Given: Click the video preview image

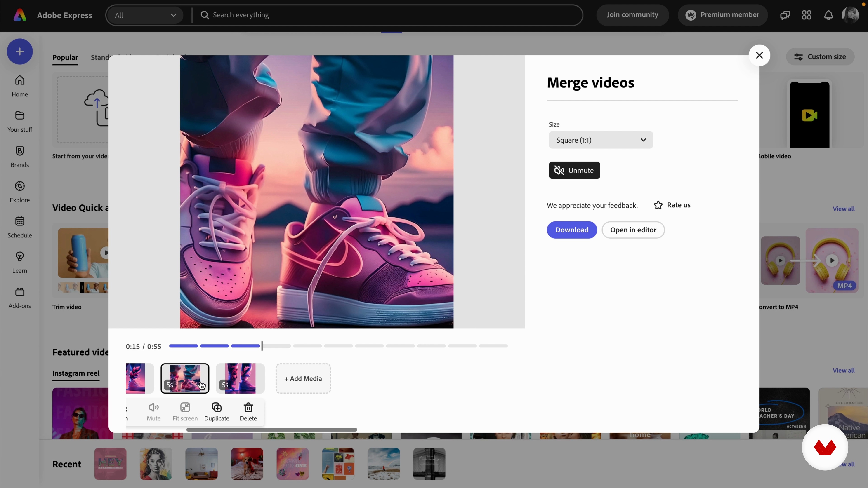Looking at the screenshot, I should pos(316,192).
